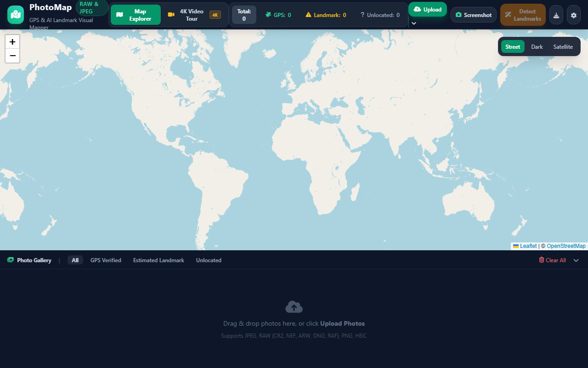The height and width of the screenshot is (368, 588).
Task: Click the GPS count stat
Action: click(278, 15)
